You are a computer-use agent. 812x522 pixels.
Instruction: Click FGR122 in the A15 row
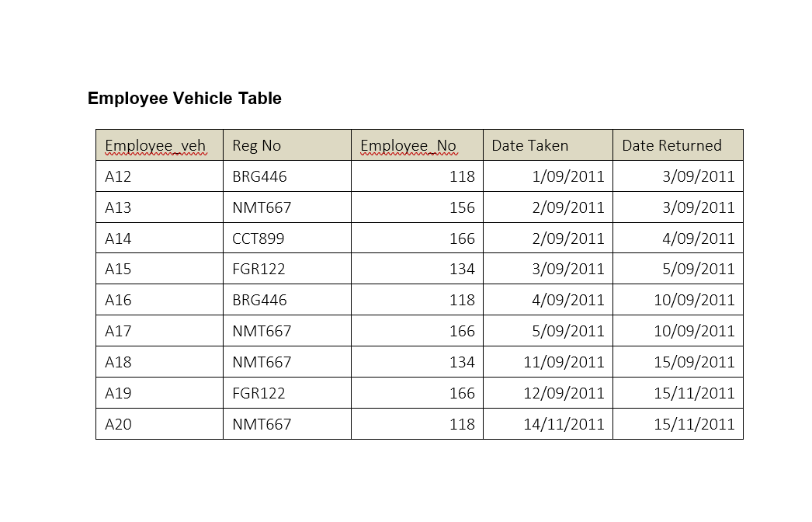point(287,269)
